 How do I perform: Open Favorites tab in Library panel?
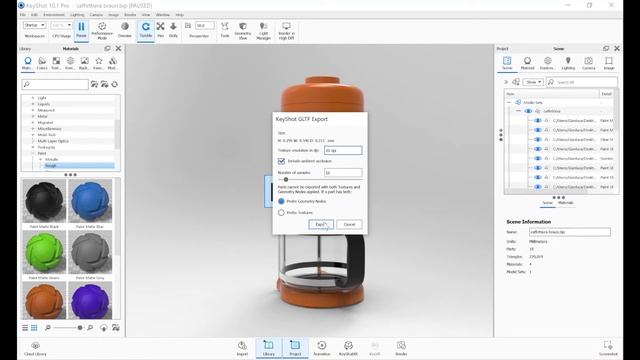coord(98,63)
